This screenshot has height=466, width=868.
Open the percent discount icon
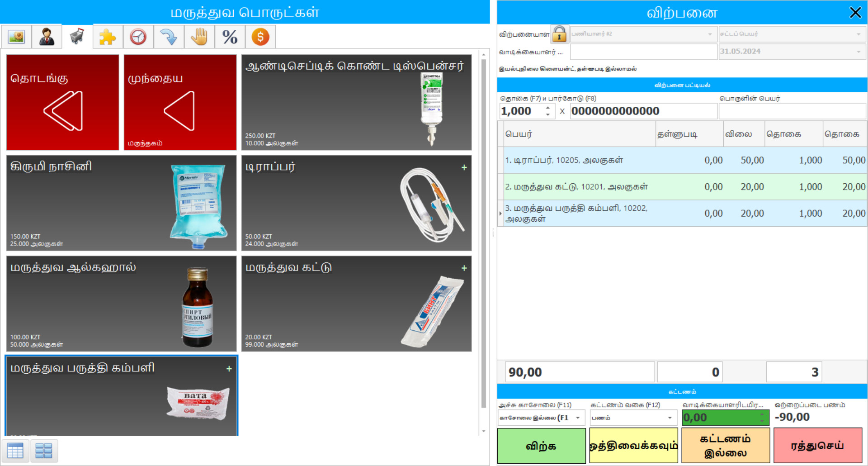(x=230, y=37)
